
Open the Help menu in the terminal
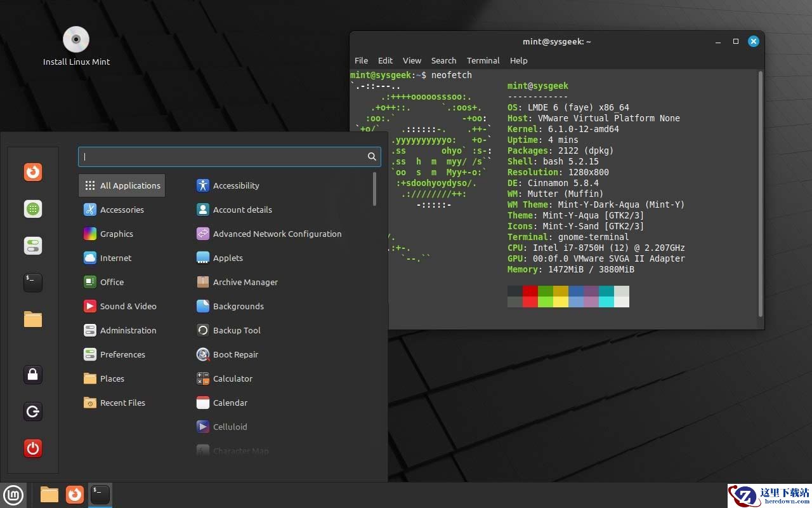point(519,60)
